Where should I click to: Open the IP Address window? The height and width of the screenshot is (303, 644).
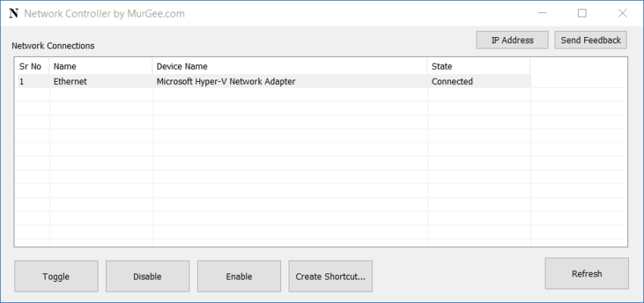click(x=512, y=40)
